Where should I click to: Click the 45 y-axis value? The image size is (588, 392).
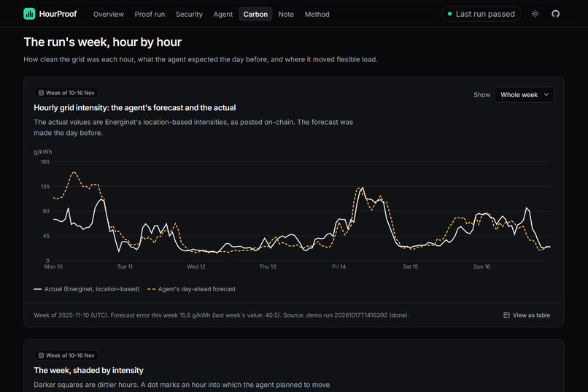[46, 236]
